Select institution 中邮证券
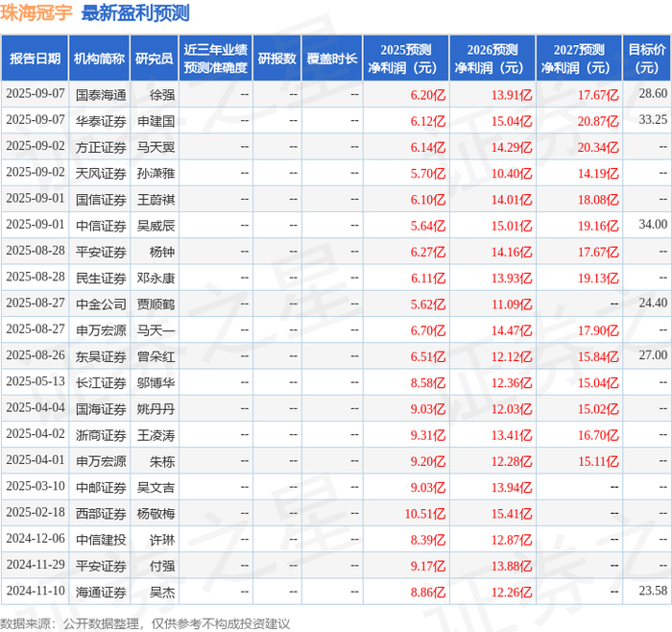672x632 pixels. (x=101, y=488)
